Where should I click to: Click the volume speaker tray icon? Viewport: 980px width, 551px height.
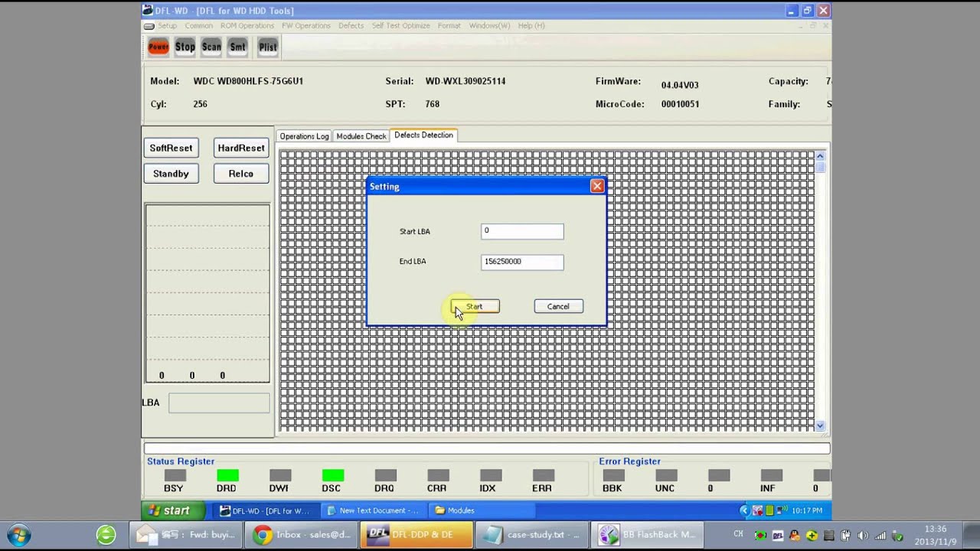point(864,536)
